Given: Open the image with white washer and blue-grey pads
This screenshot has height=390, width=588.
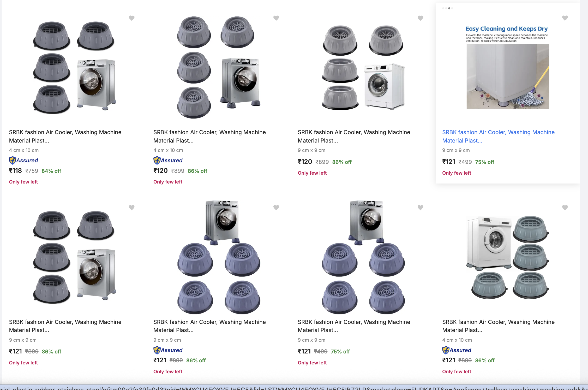Looking at the screenshot, I should [x=507, y=257].
